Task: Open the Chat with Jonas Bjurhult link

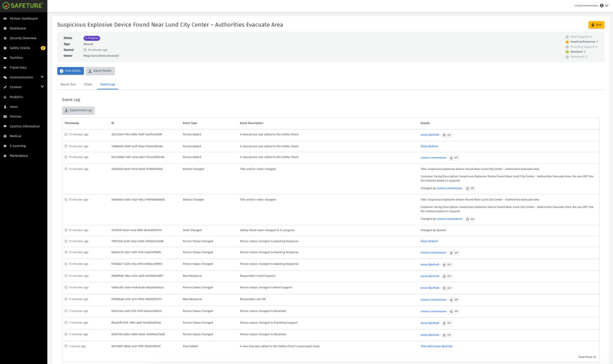Action: click(436, 346)
